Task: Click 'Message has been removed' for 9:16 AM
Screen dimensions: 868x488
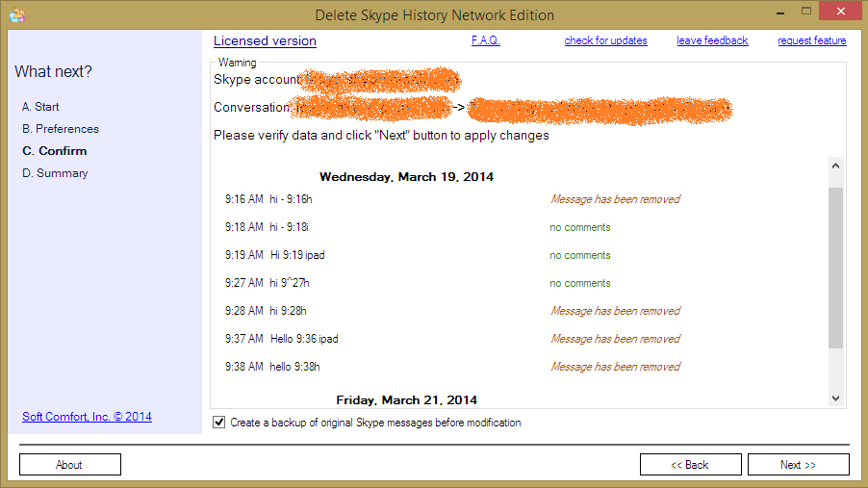Action: pyautogui.click(x=615, y=199)
